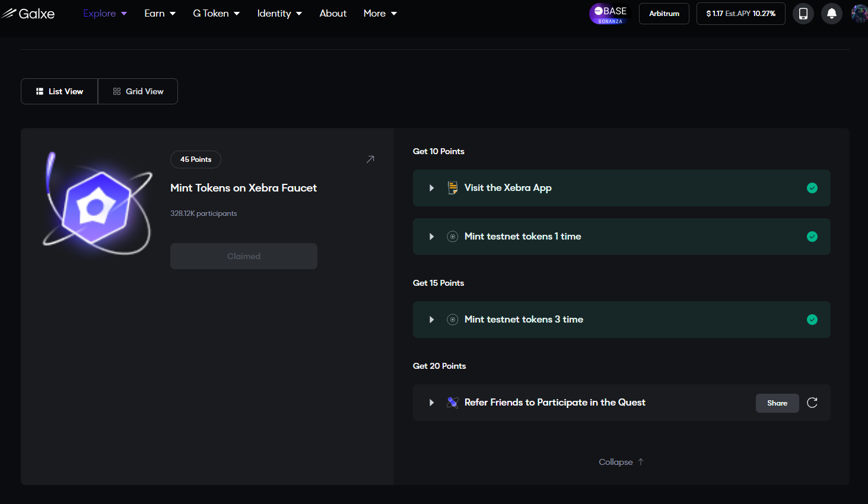Open the mobile app phone icon
868x504 pixels.
click(803, 14)
